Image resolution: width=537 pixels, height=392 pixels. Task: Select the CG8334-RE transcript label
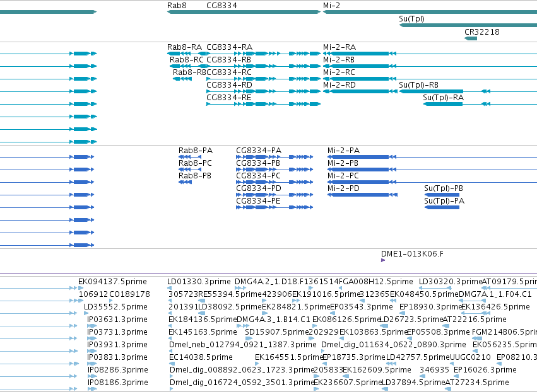tap(229, 98)
